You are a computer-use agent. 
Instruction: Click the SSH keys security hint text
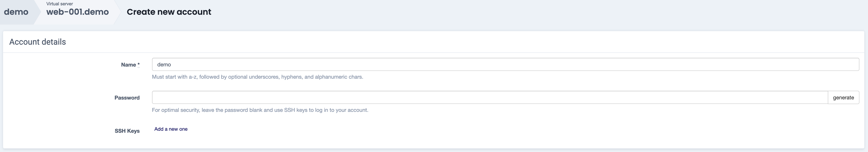pyautogui.click(x=260, y=110)
